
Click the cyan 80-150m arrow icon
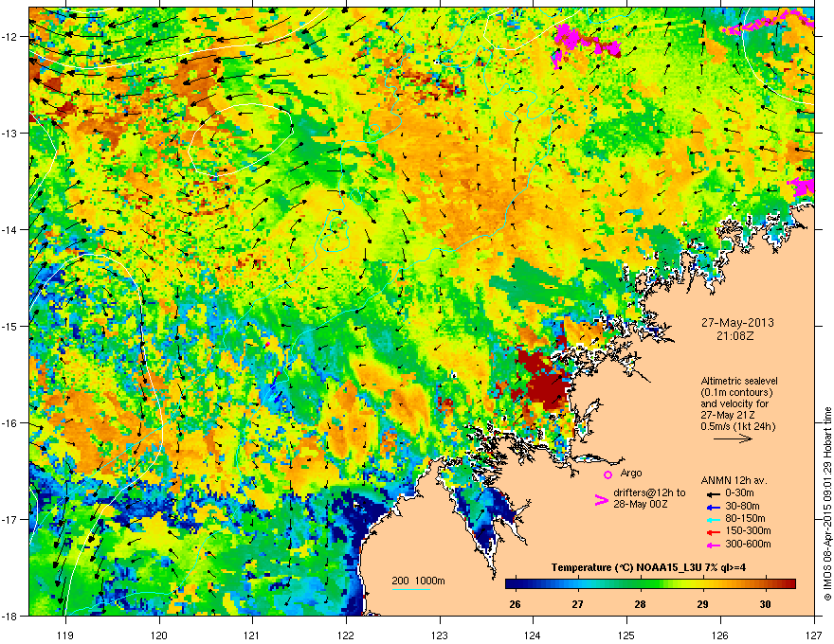pyautogui.click(x=712, y=519)
